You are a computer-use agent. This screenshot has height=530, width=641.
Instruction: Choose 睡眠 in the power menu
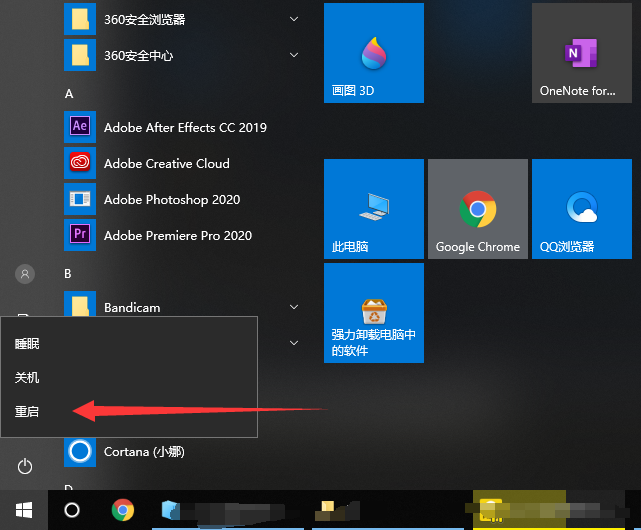27,344
